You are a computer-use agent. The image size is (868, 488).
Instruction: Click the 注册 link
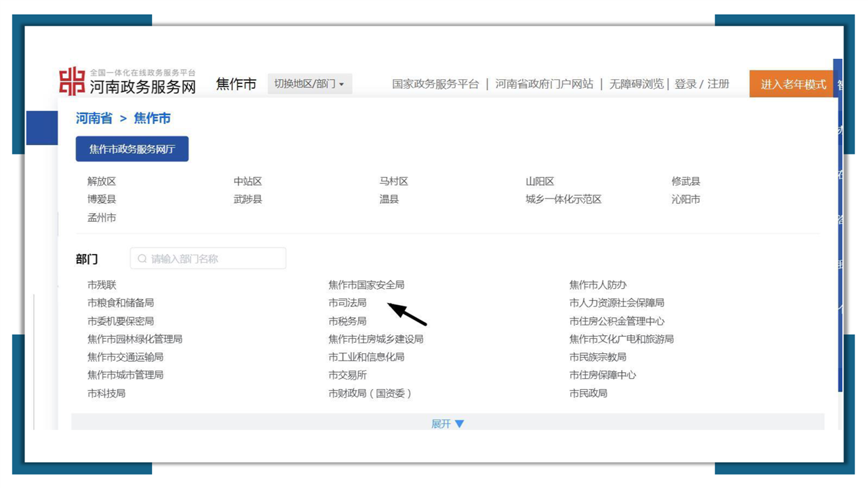(x=718, y=84)
